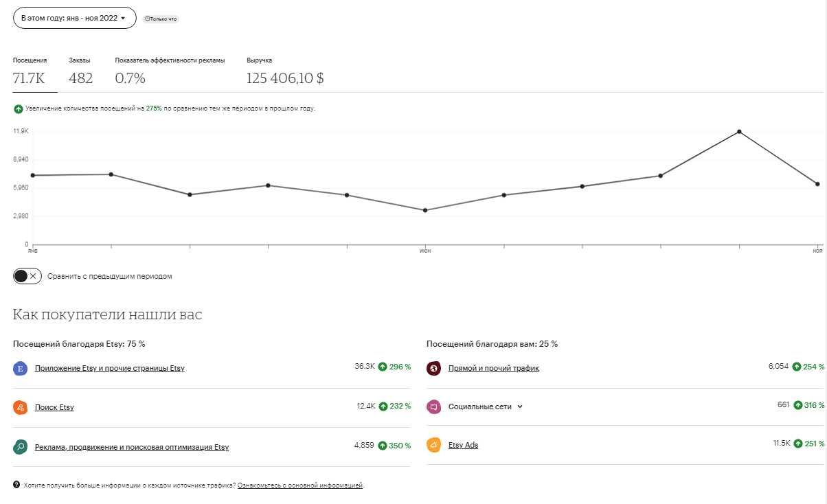Click the question mark icon before "Хотите получить"

[16, 485]
